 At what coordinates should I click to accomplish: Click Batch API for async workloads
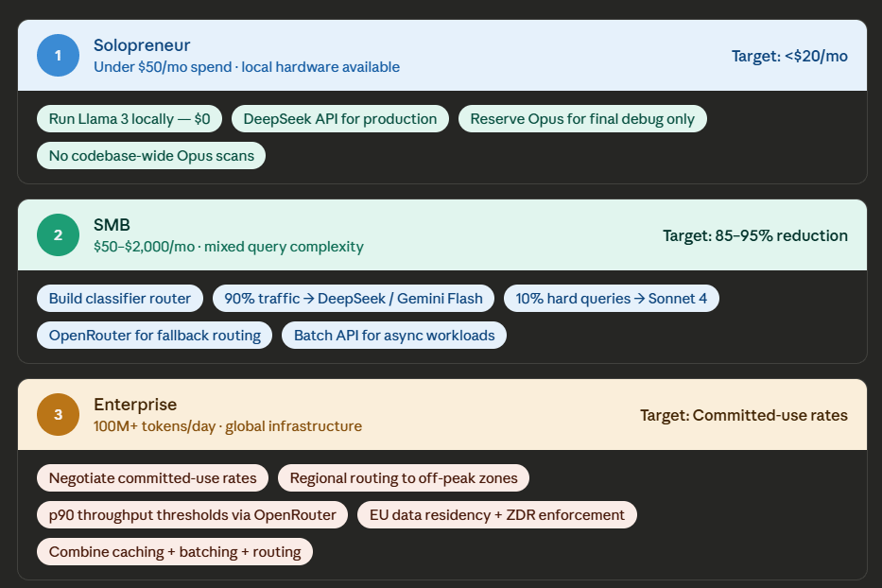(x=394, y=335)
